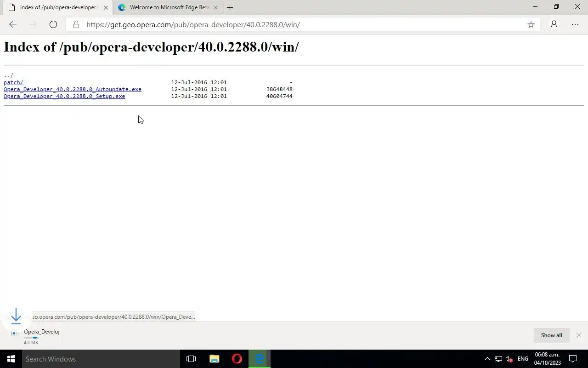Screen dimensions: 588x368
Task: Go back to the previous page
Action: 13,24
